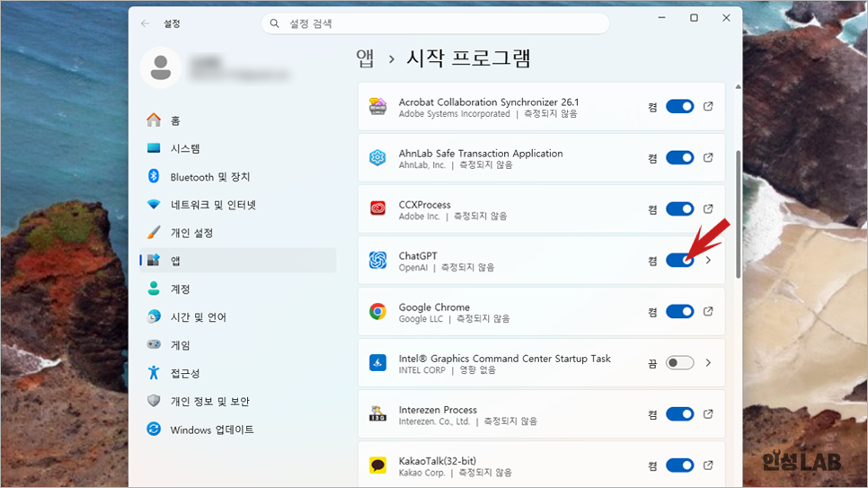The height and width of the screenshot is (488, 868).
Task: Click the 'Interezen Process' name text
Action: tap(438, 410)
